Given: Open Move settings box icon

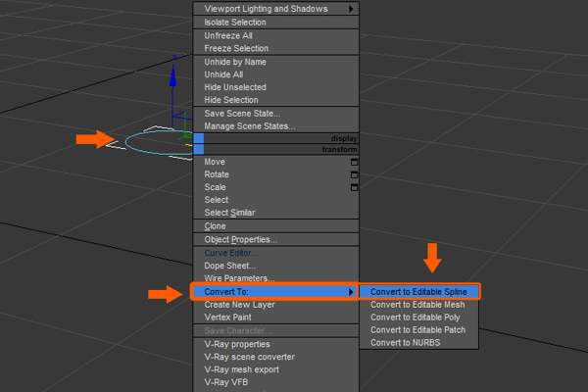Looking at the screenshot, I should pos(354,162).
